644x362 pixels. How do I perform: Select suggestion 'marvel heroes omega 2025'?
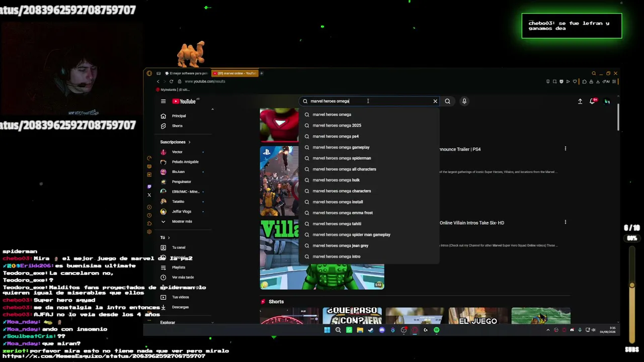(x=369, y=125)
